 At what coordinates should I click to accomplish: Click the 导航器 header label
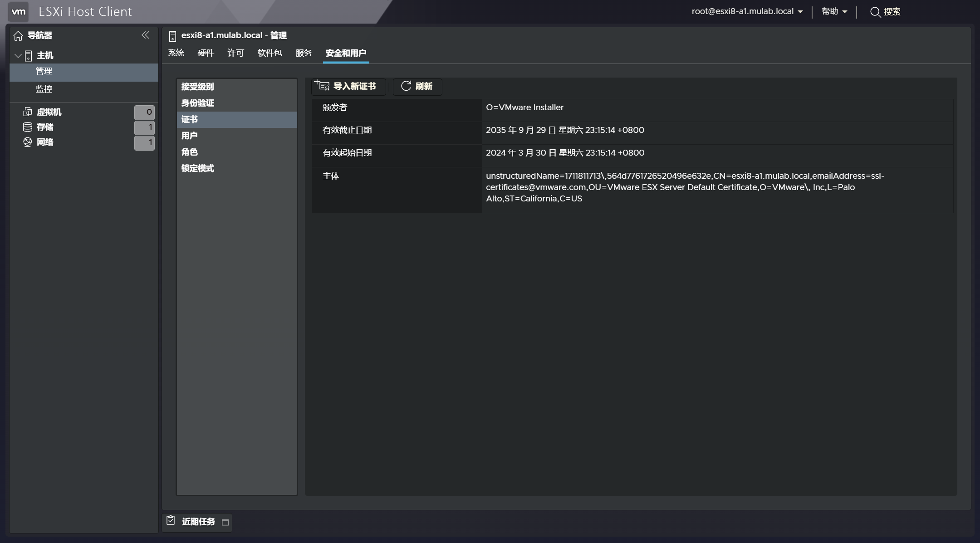(40, 35)
